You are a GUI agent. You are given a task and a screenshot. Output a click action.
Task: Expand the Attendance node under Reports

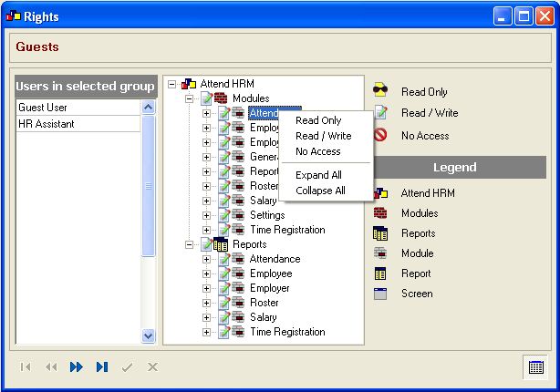point(206,259)
